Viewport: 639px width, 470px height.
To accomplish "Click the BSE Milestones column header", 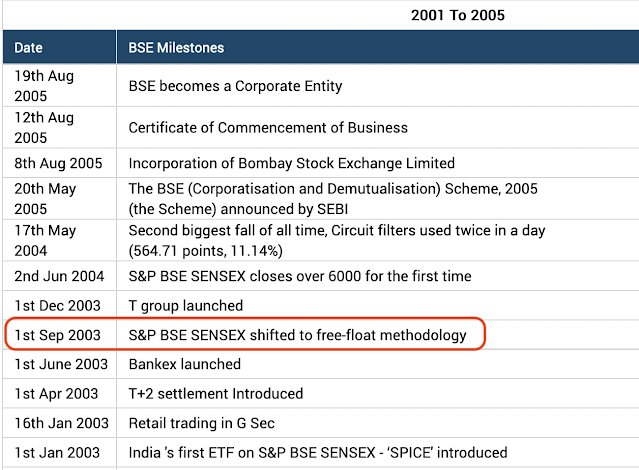I will coord(176,48).
